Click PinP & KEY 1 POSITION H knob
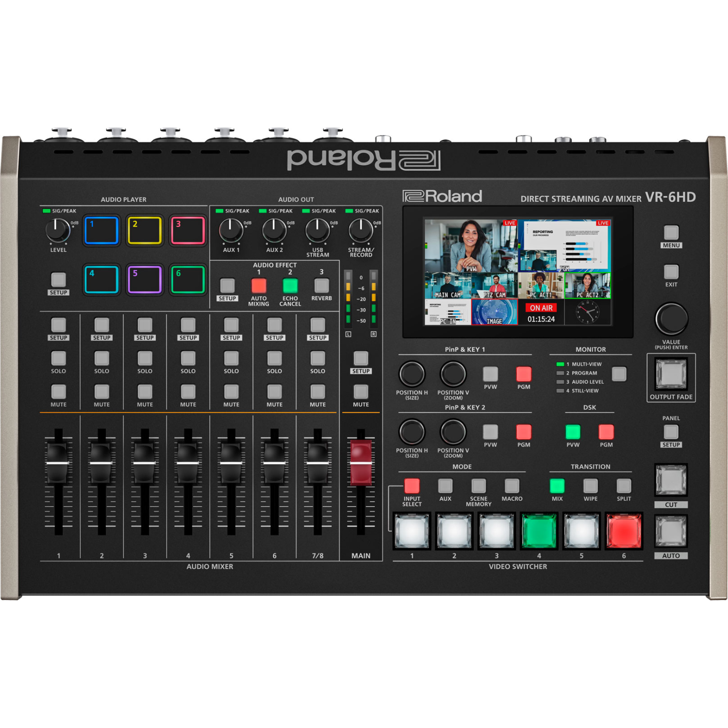Screen dimensions: 728x728 click(x=412, y=374)
